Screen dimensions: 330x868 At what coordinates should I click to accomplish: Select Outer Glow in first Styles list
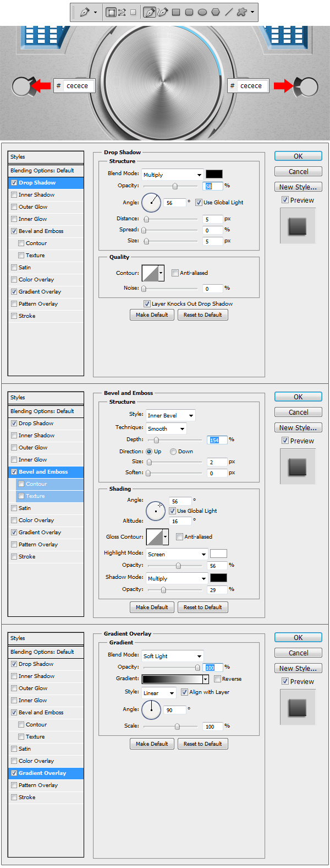tap(33, 207)
